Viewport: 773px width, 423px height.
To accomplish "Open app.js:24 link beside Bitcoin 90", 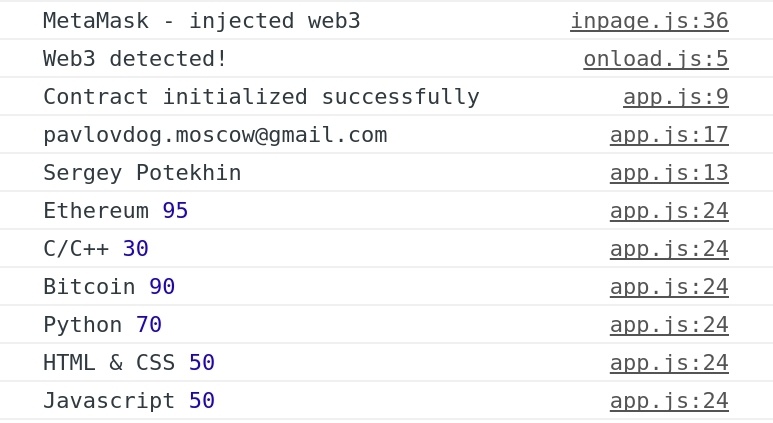I will tap(669, 287).
